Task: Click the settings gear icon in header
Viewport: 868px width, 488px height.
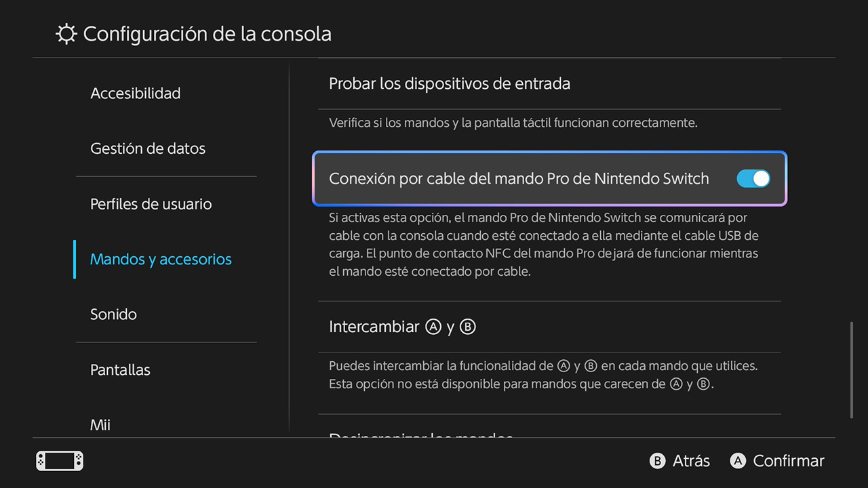Action: (x=66, y=35)
